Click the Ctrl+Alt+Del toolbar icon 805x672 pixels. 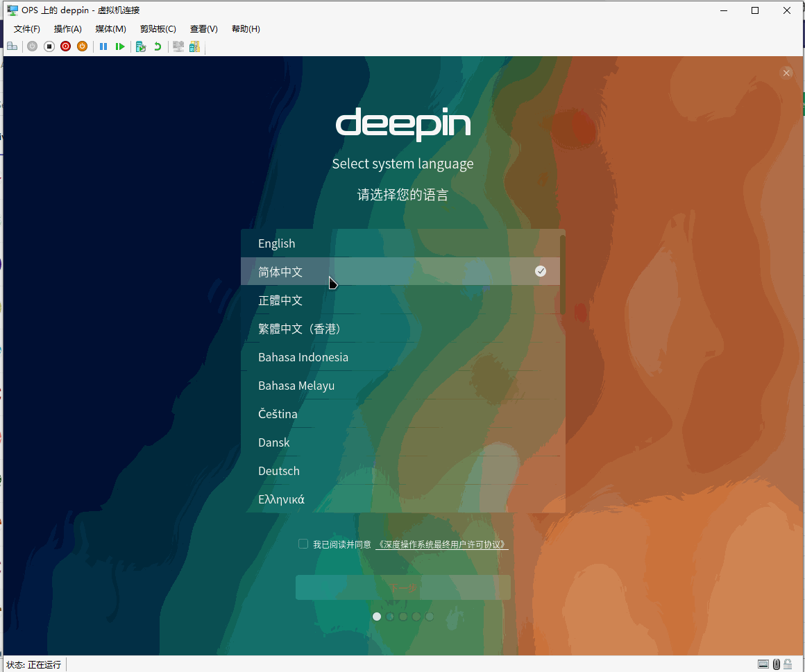coord(12,46)
